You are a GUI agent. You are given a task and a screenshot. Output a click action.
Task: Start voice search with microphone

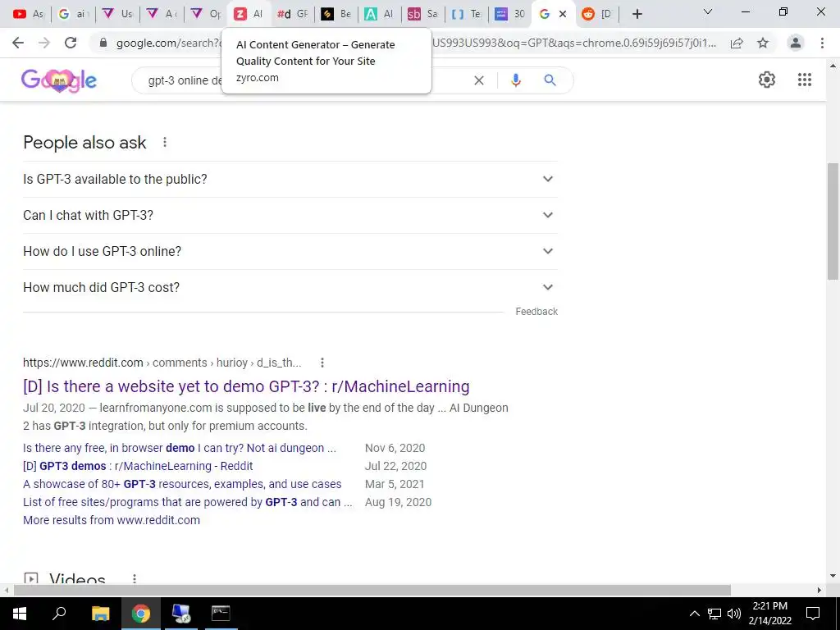pyautogui.click(x=515, y=80)
